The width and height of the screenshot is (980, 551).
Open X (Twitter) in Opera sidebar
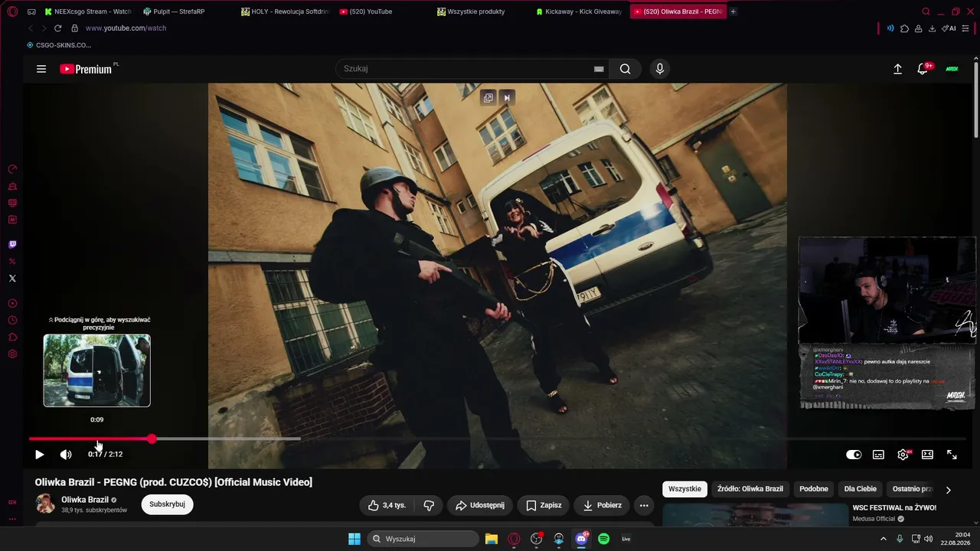click(12, 279)
